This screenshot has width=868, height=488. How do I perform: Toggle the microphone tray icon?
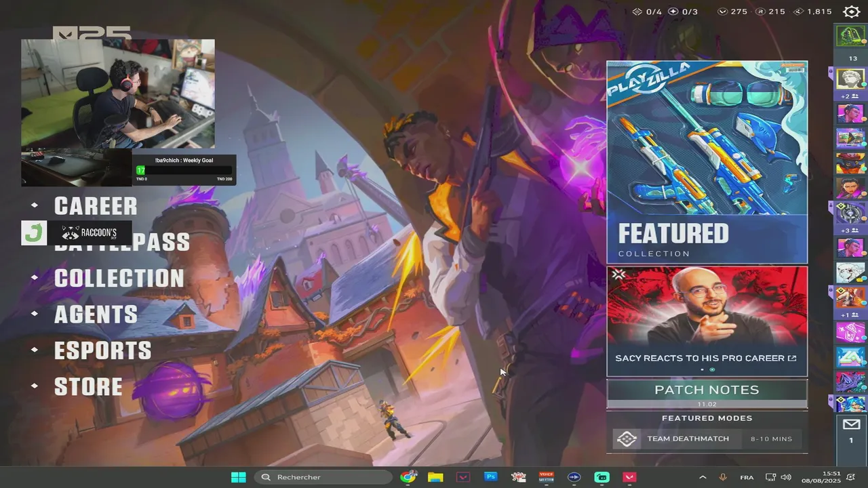tap(723, 477)
